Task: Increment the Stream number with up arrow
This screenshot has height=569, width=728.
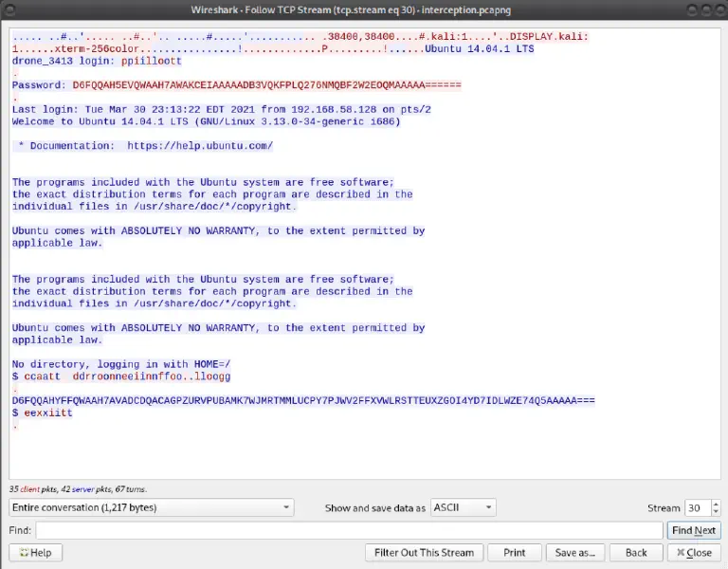Action: tap(715, 504)
